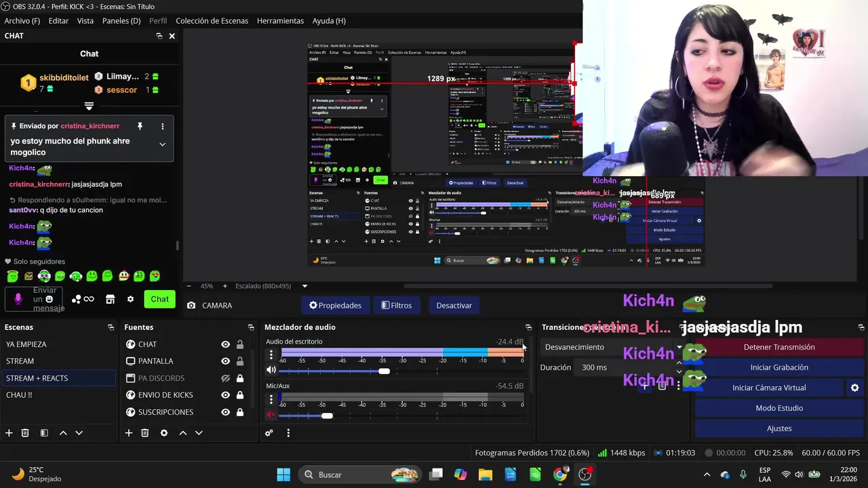The width and height of the screenshot is (868, 488).
Task: Hide the SUSCRIPCIONES source
Action: (225, 412)
